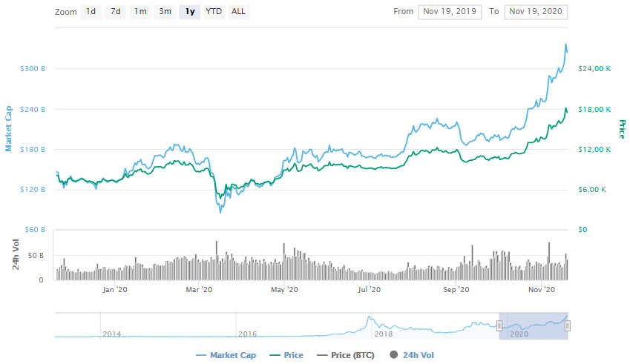Click the Jan '20 axis label

click(115, 289)
